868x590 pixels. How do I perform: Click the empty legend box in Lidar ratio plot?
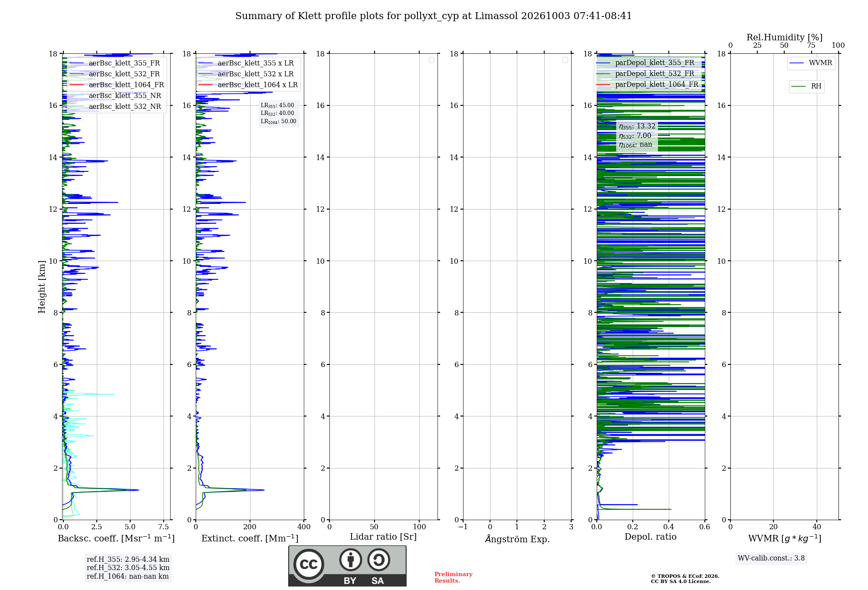pos(431,60)
